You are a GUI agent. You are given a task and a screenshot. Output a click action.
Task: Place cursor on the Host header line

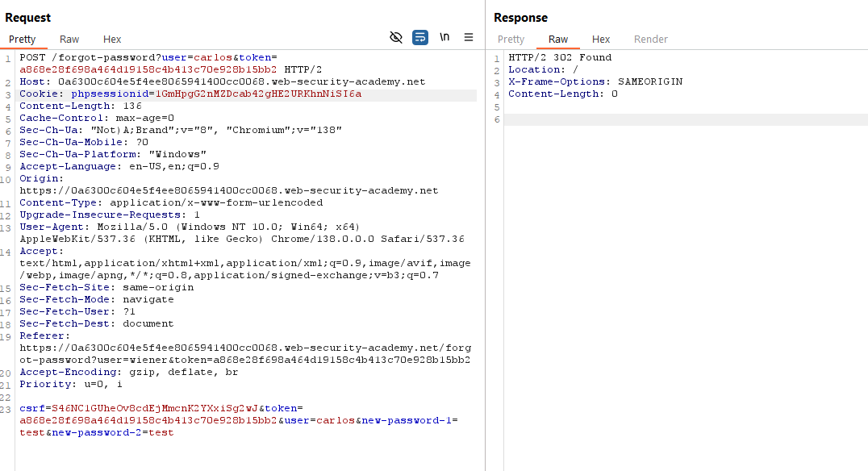point(222,82)
